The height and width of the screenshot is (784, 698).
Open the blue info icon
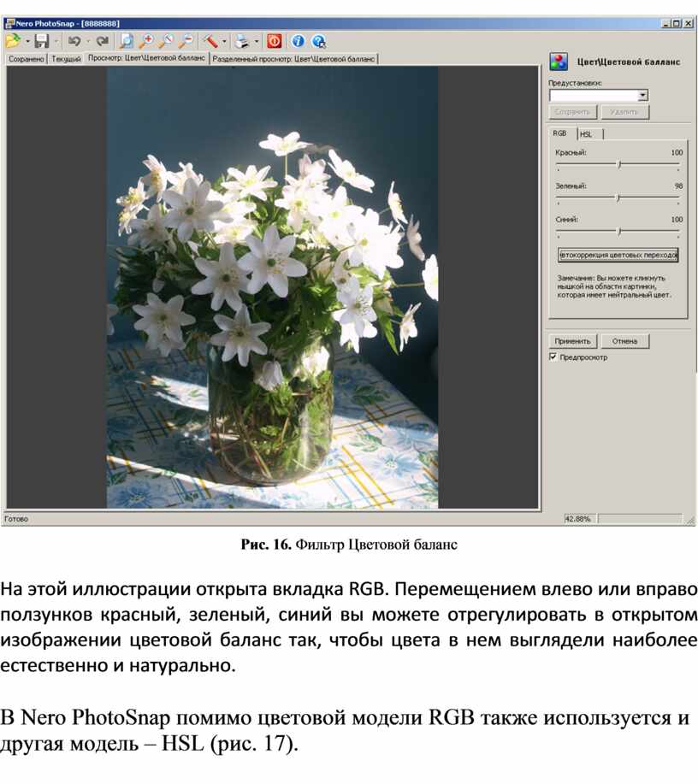click(298, 40)
